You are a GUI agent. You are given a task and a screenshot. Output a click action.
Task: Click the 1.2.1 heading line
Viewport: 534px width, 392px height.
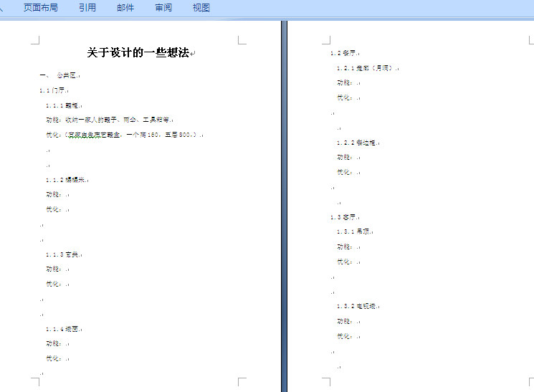[366, 68]
